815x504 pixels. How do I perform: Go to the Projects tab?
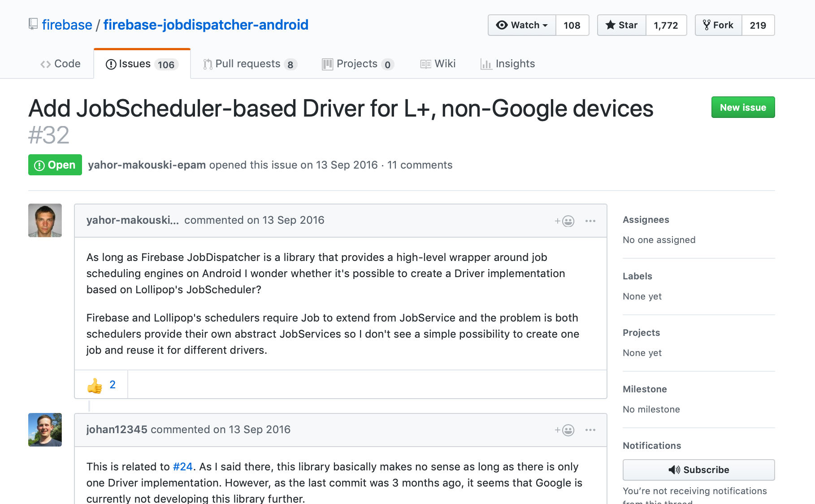click(x=358, y=64)
